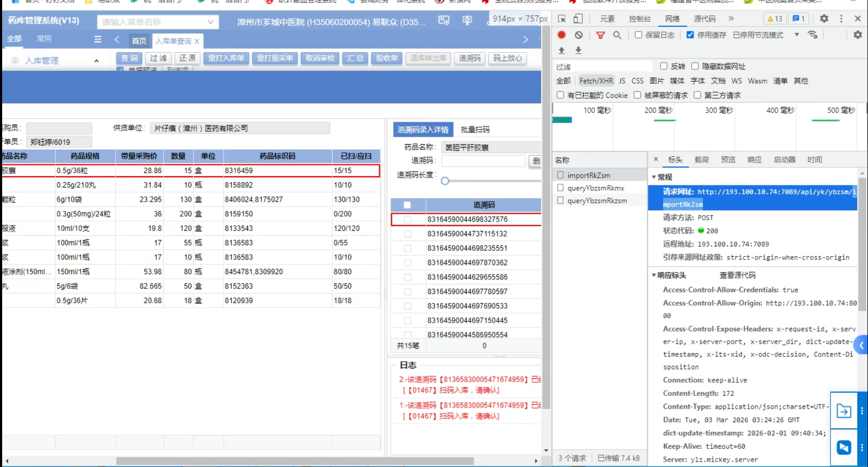The height and width of the screenshot is (467, 868).
Task: Open the network conditions wifi icon
Action: point(812,35)
